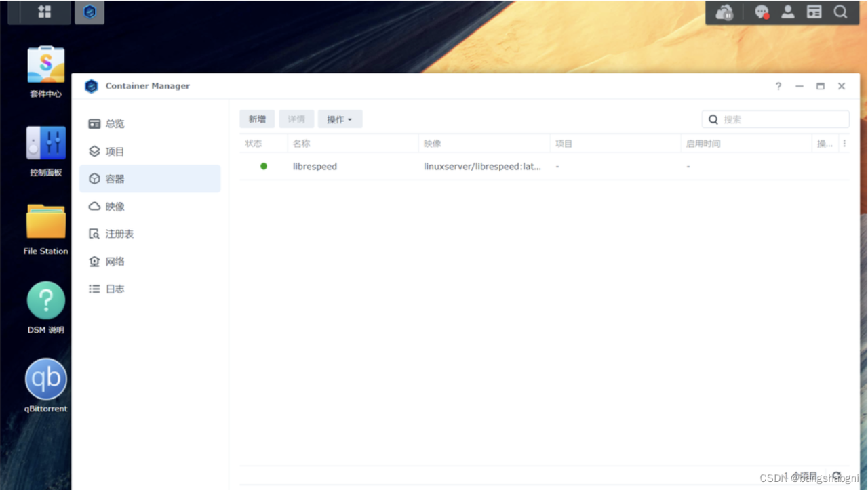Go to Overview (总览) in sidebar
Viewport: 868px width, 490px height.
click(150, 124)
